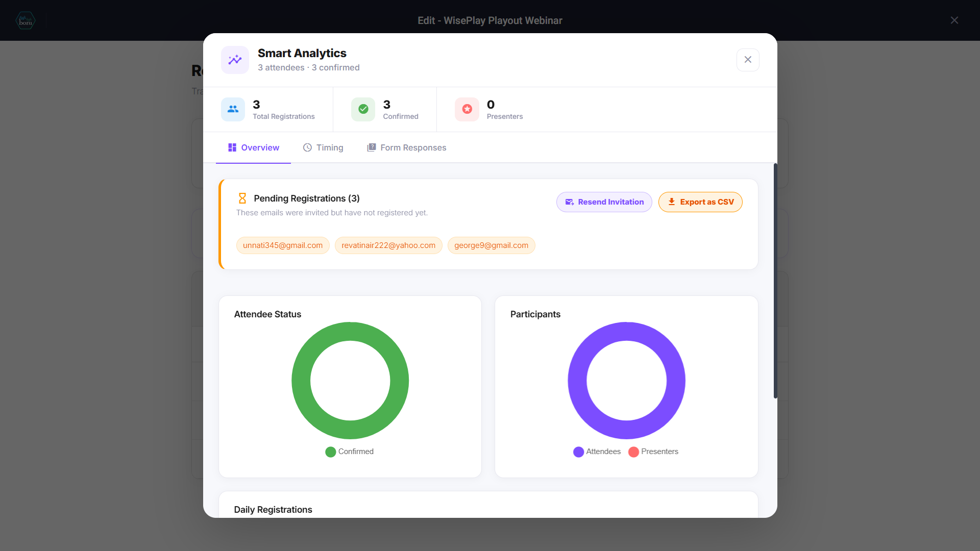Click the 'Edit - WisePlay Playout Webinar' title

click(490, 20)
